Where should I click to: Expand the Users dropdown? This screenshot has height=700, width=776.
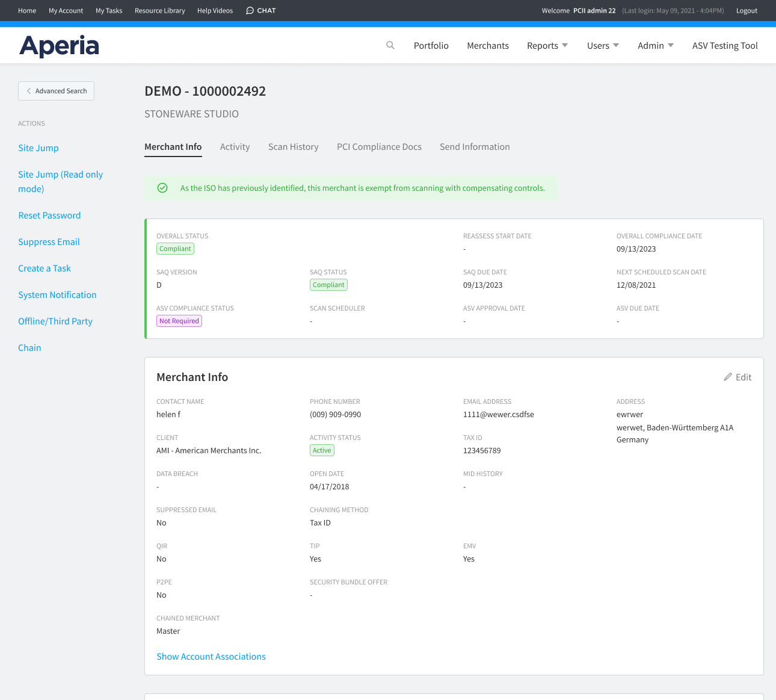tap(603, 46)
